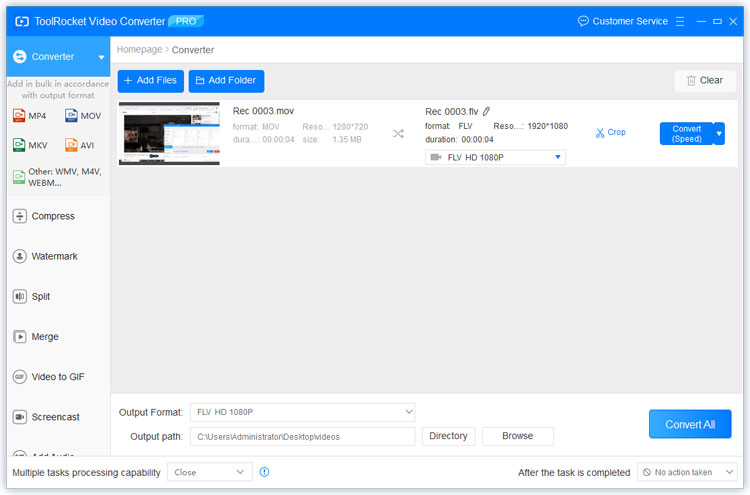The image size is (750, 495).
Task: Open Rec 0003.mov video thumbnail
Action: [169, 133]
